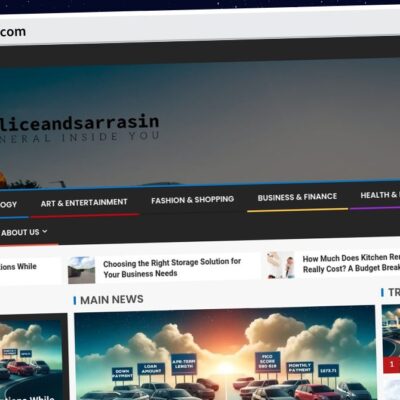Open the Fashion & Shopping category
The height and width of the screenshot is (400, 400).
(192, 200)
